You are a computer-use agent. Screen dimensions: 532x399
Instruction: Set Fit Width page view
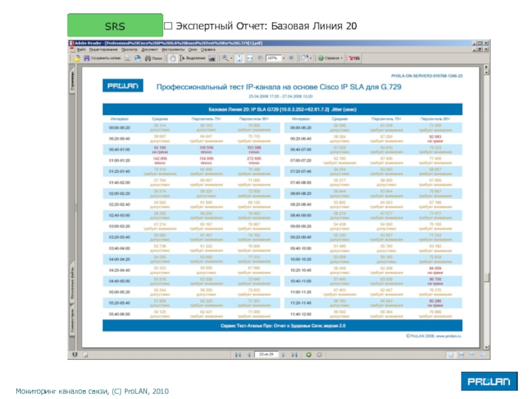tap(250, 59)
